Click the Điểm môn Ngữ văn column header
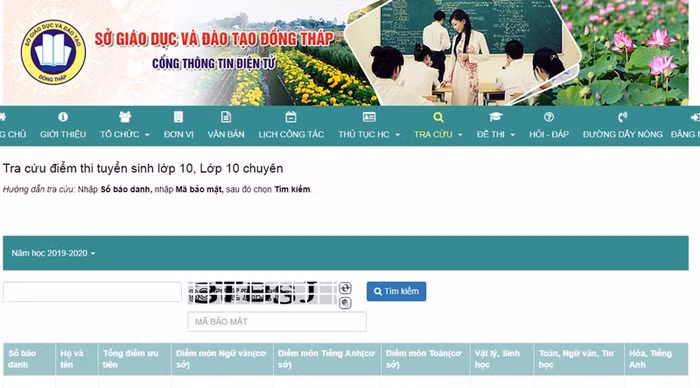This screenshot has width=700, height=388. click(x=222, y=359)
